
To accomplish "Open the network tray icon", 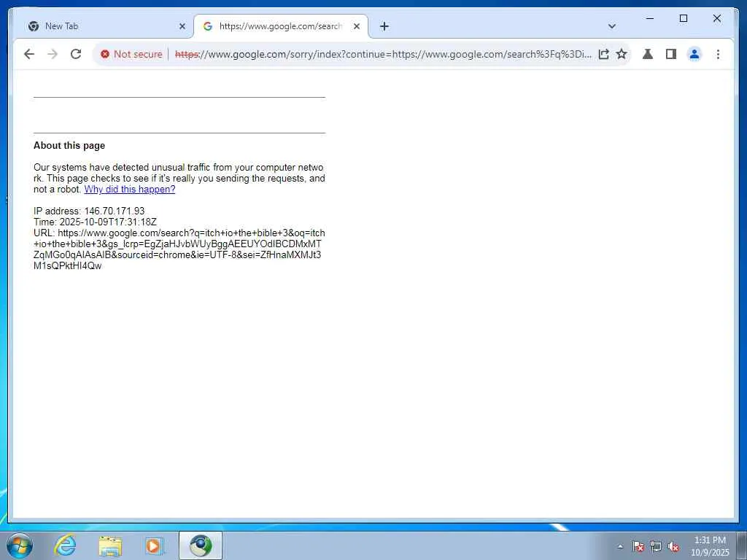I will click(656, 546).
